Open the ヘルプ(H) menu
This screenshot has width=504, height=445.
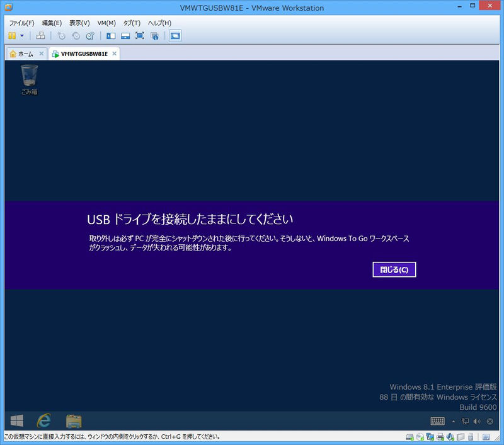[x=159, y=23]
